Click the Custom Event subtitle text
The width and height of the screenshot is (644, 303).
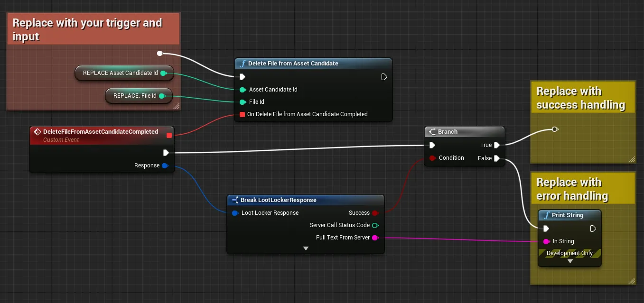61,140
